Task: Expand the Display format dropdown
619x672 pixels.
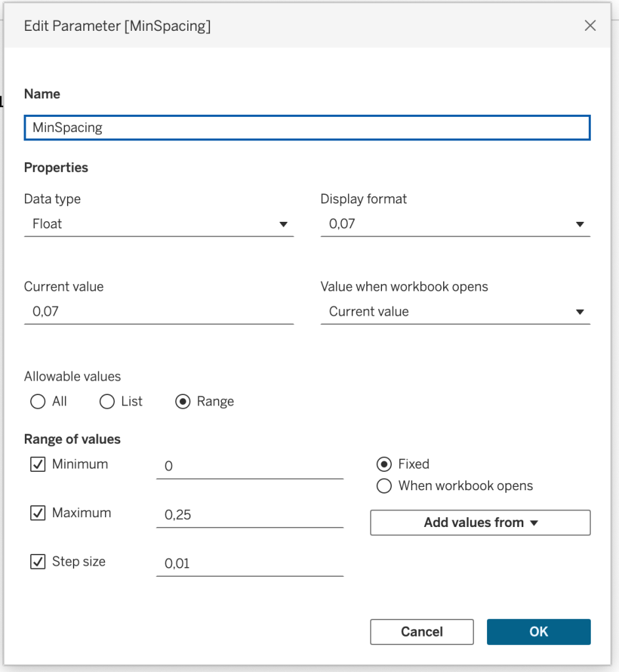Action: (x=455, y=224)
